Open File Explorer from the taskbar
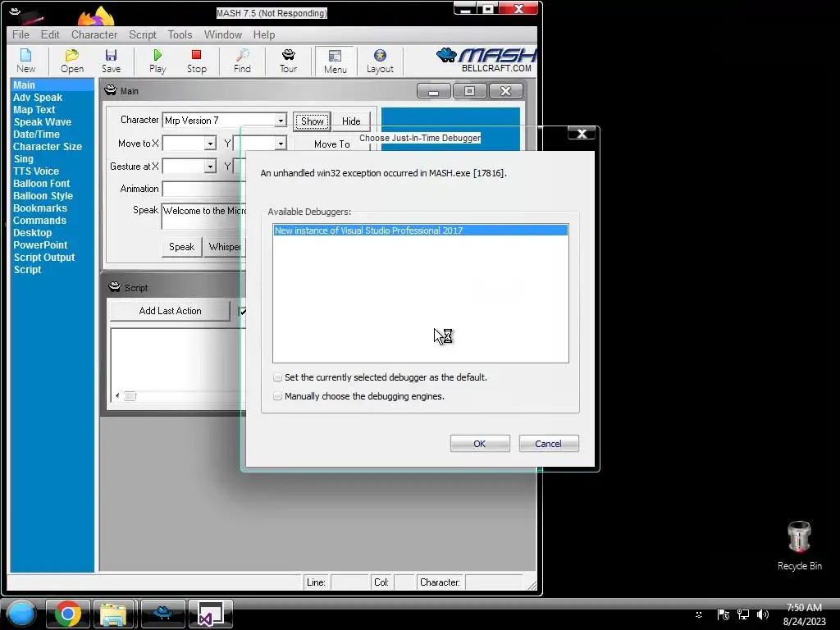Image resolution: width=840 pixels, height=630 pixels. point(113,614)
